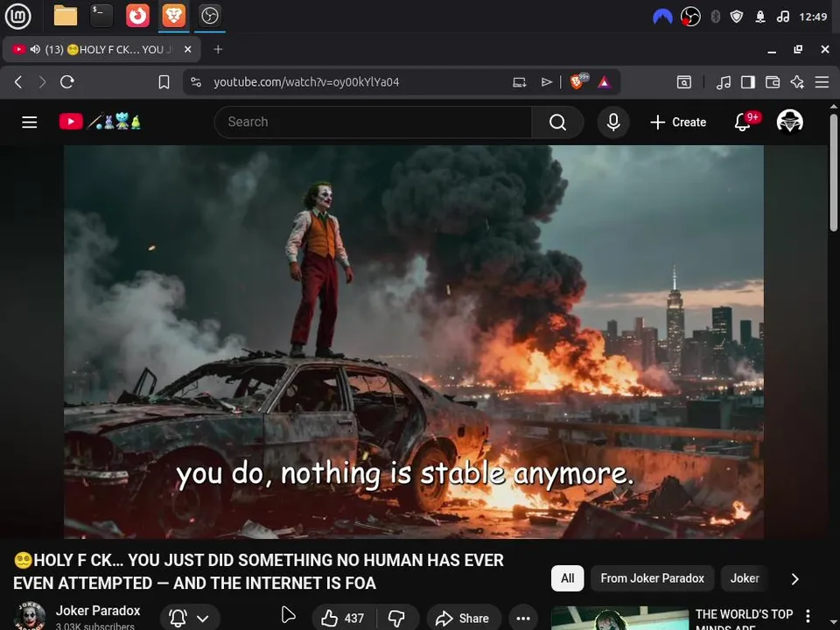Open YouTube notifications bell with 9+ badge
Viewport: 840px width, 630px height.
[745, 122]
